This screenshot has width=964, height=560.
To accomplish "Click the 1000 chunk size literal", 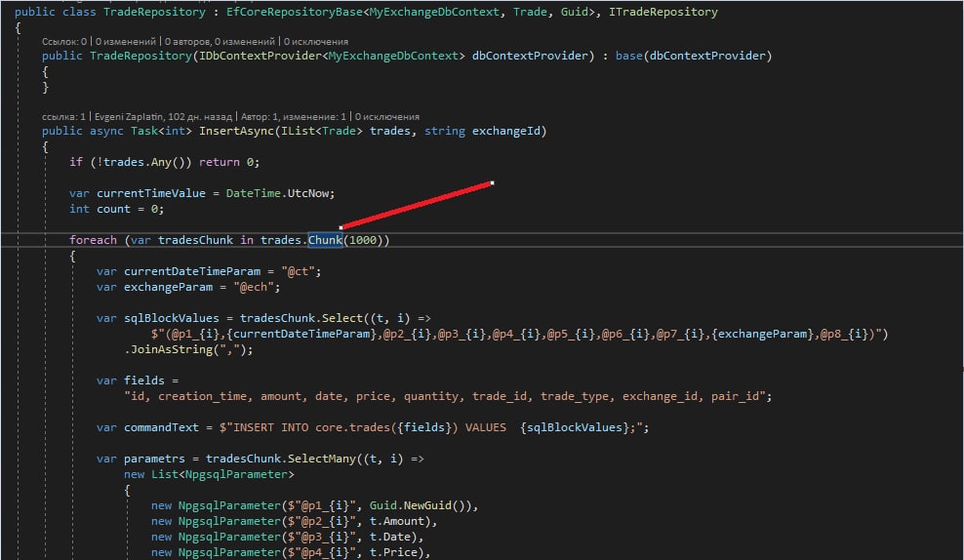I will point(363,240).
